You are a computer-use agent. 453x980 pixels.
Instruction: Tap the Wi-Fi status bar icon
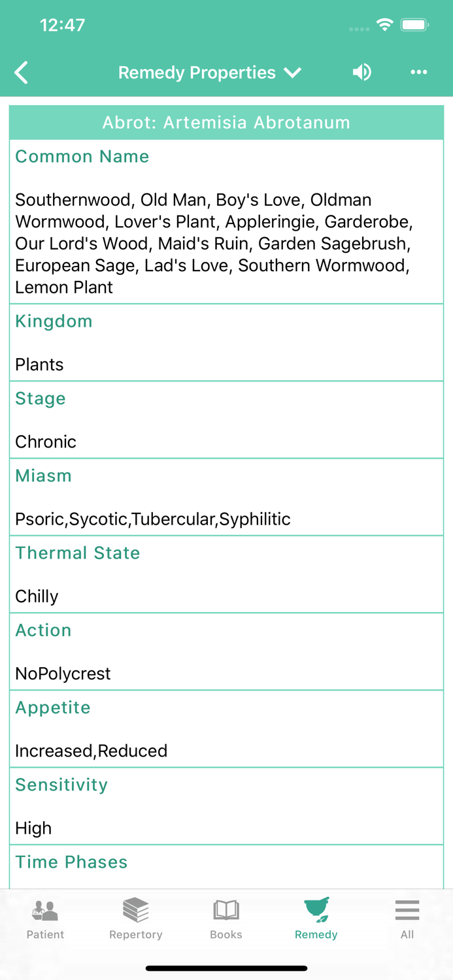pos(384,25)
